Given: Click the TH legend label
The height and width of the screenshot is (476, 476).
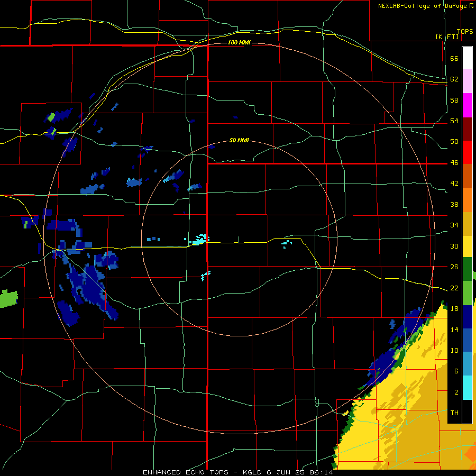Looking at the screenshot, I should [454, 413].
